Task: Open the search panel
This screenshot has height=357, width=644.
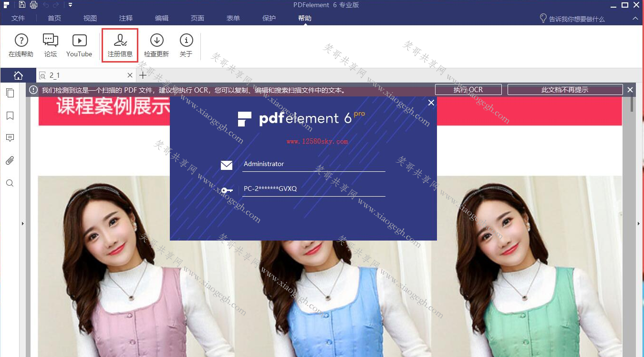Action: point(10,183)
